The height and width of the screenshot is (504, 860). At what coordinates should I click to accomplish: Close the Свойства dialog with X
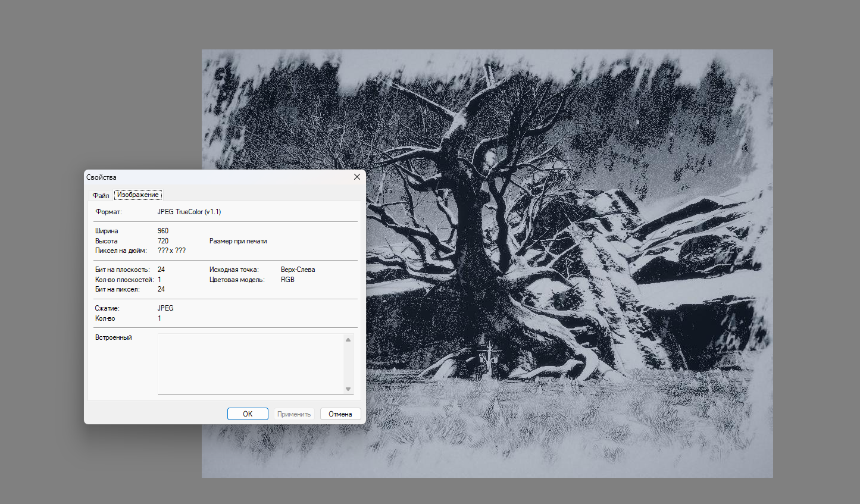tap(357, 177)
